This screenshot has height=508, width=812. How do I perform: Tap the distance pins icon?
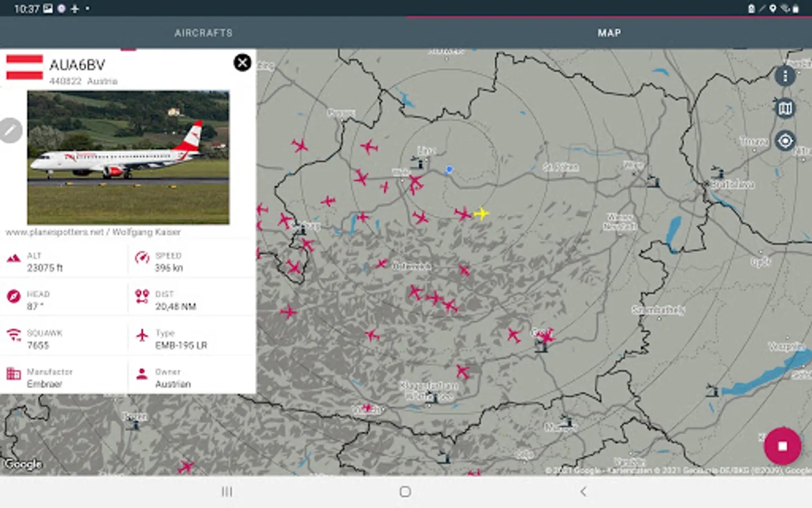(142, 296)
